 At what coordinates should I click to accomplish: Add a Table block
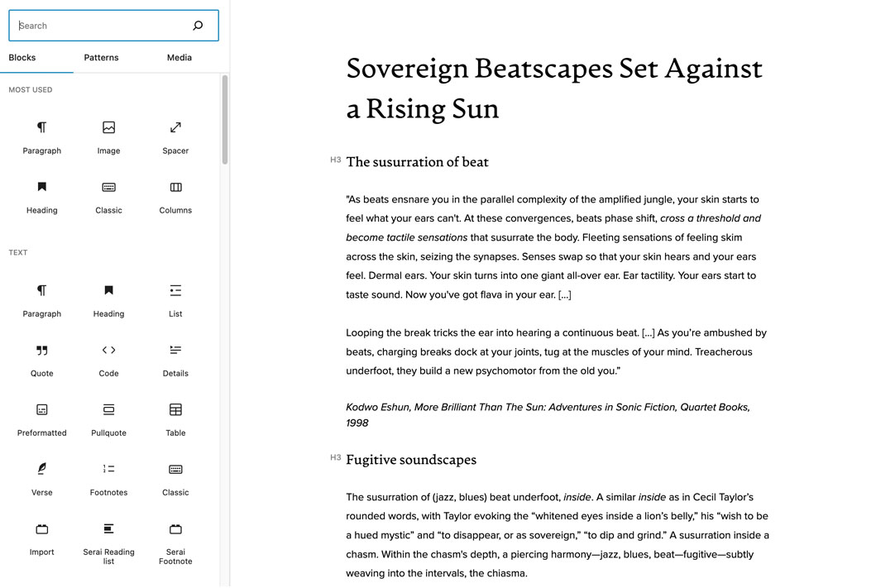pyautogui.click(x=175, y=418)
